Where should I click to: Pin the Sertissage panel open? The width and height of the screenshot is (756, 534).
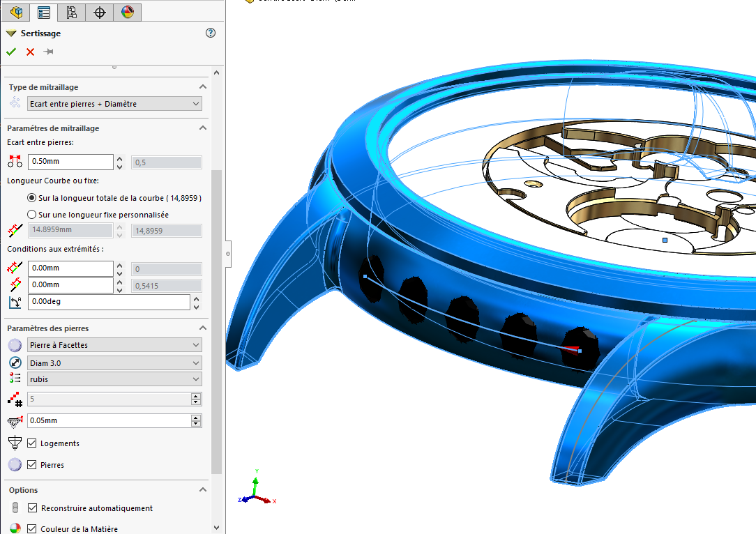[48, 52]
